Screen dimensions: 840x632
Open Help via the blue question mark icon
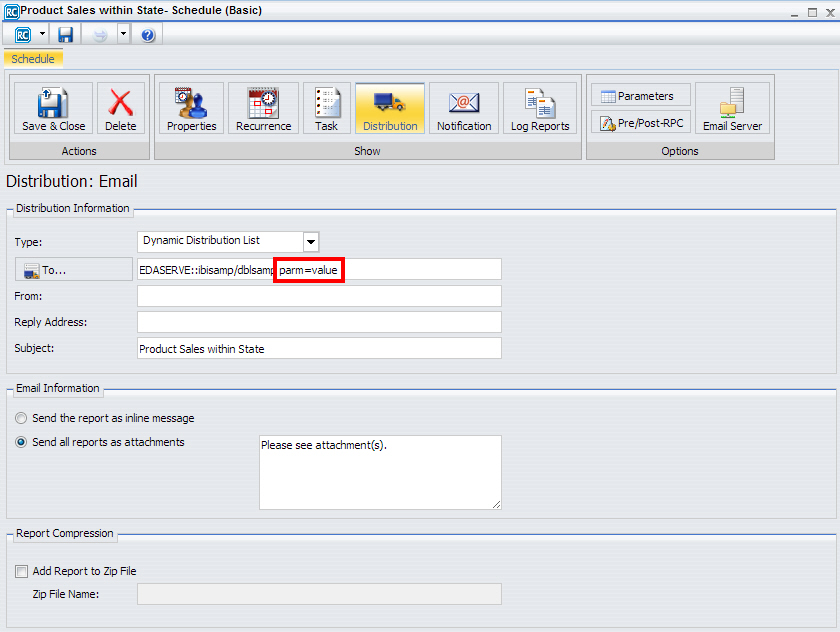148,35
